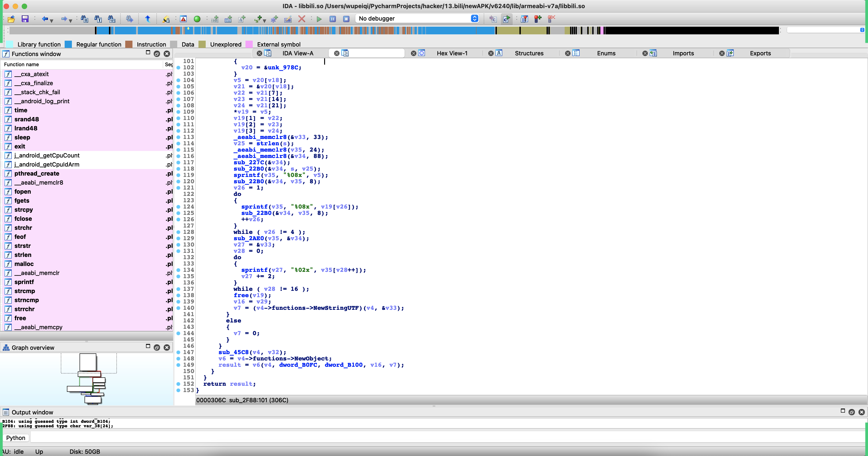
Task: Toggle breakpoint dot on line 119
Action: (x=178, y=175)
